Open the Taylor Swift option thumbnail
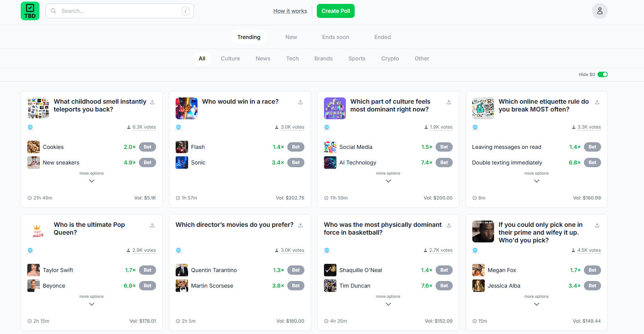 point(34,270)
